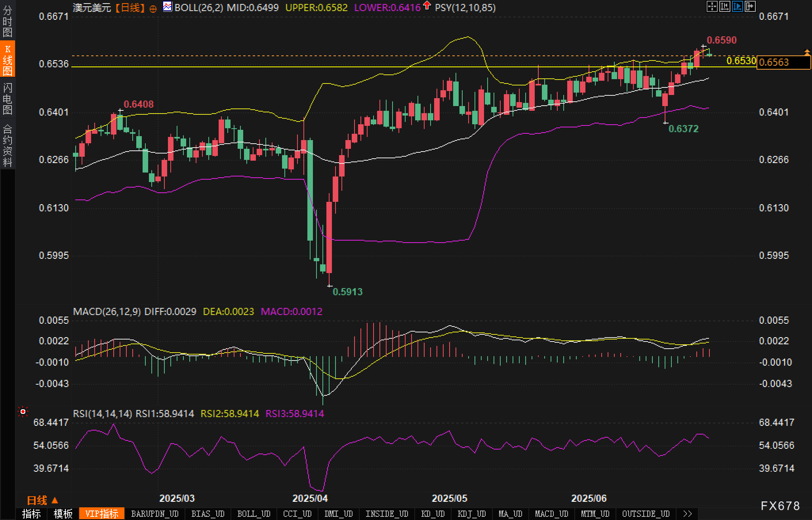Click the red up arrow before PSY
This screenshot has height=520, width=812.
click(x=427, y=6)
